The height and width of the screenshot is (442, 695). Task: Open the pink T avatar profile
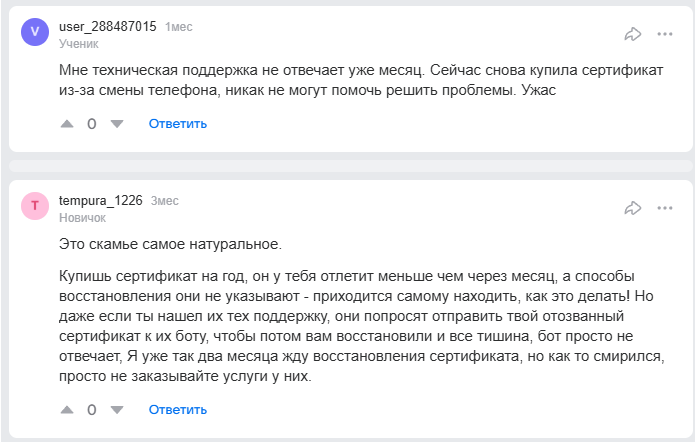[35, 206]
